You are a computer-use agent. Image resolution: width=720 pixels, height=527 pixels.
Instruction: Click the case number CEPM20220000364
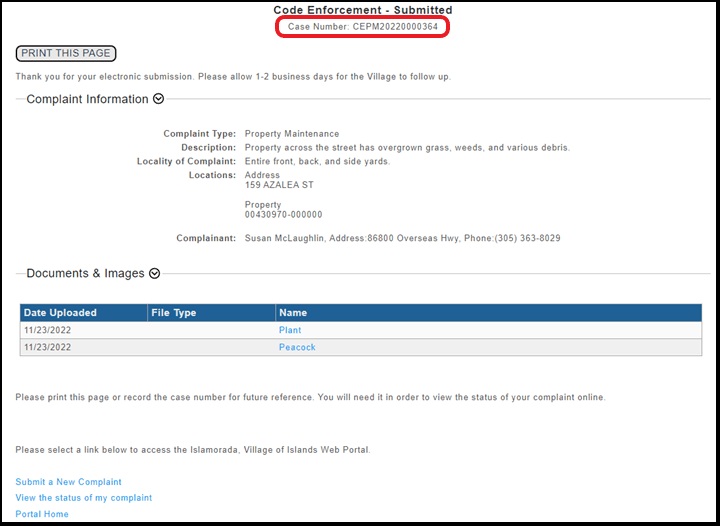(x=363, y=26)
